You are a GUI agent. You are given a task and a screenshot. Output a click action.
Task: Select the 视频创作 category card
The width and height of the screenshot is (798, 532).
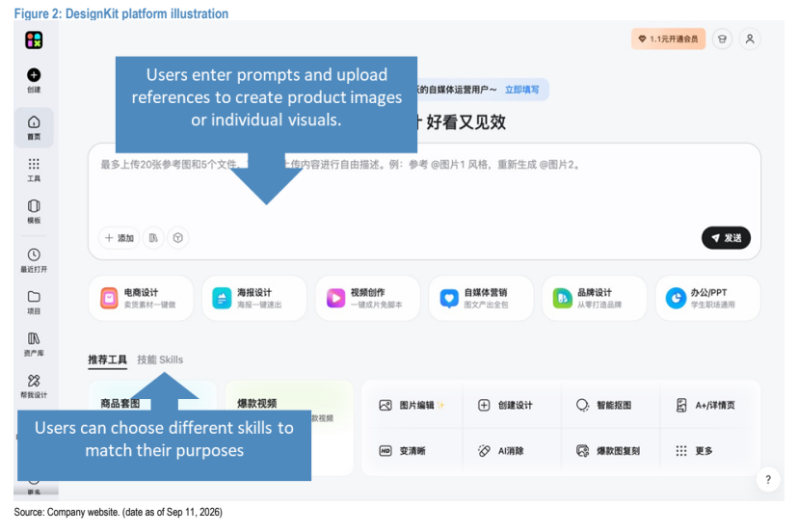(x=368, y=299)
